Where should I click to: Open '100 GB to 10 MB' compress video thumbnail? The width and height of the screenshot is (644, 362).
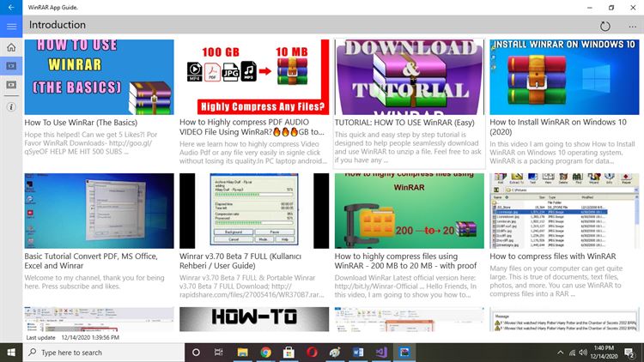(254, 77)
